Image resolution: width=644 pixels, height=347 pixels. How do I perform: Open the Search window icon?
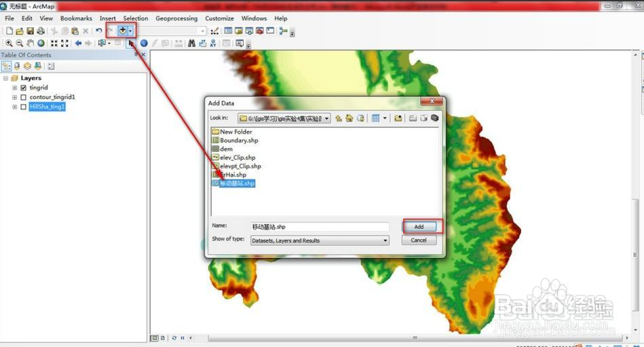(249, 31)
